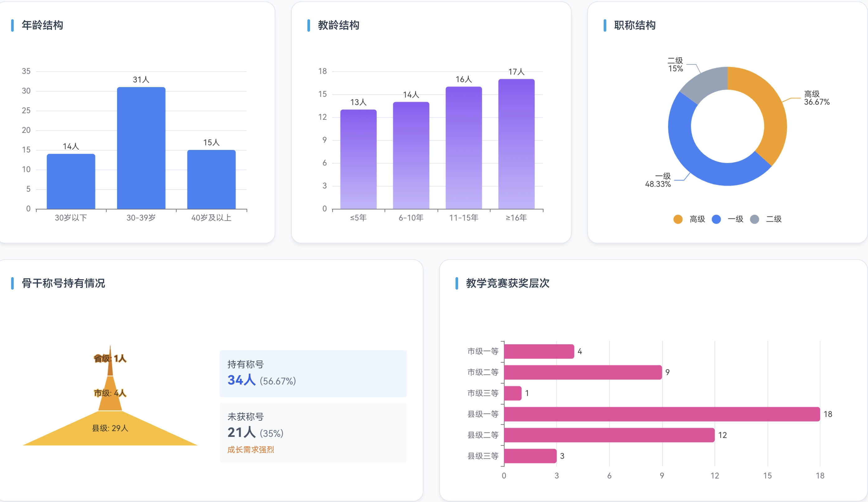
Task: Toggle the 一级 legend item
Action: 735,219
